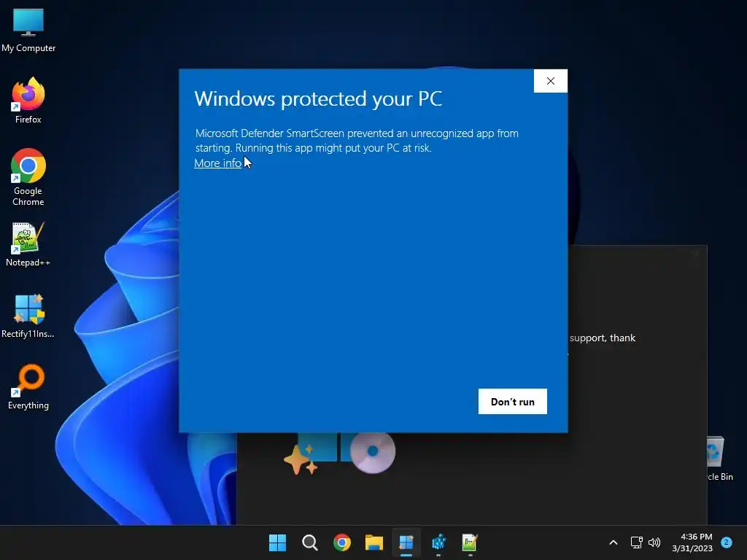Close the SmartScreen dialog with X

(551, 81)
